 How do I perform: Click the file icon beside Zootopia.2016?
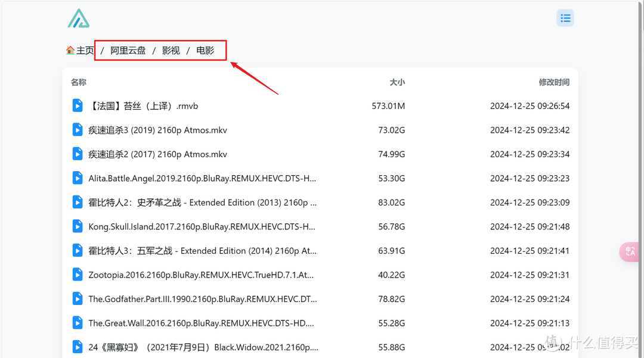point(77,274)
